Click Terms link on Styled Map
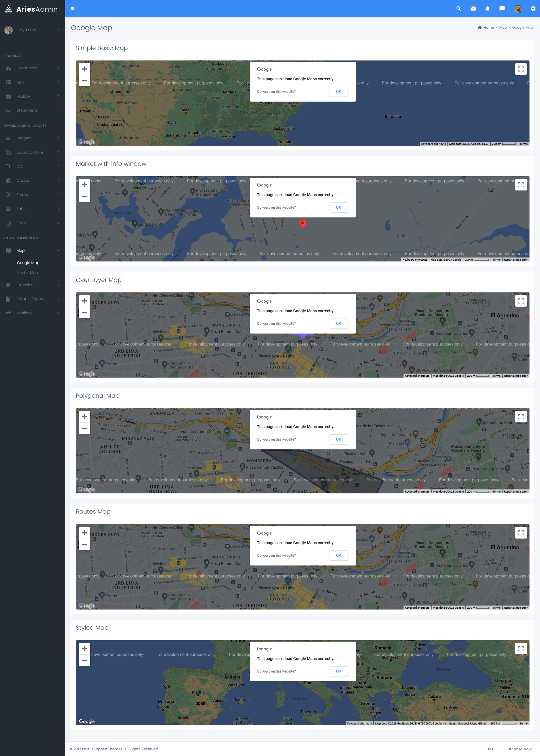The image size is (540, 756). (523, 723)
